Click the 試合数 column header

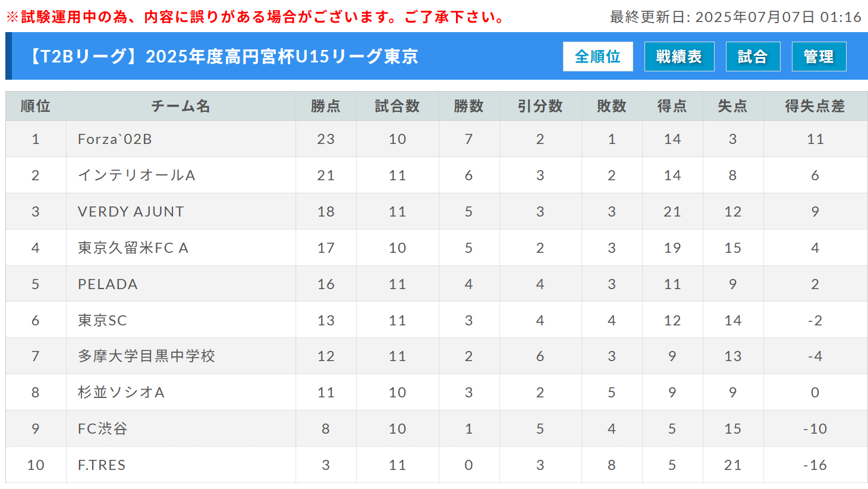point(397,106)
